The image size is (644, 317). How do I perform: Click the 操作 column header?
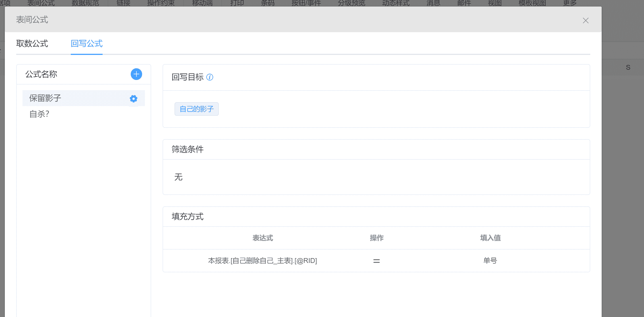click(x=377, y=238)
